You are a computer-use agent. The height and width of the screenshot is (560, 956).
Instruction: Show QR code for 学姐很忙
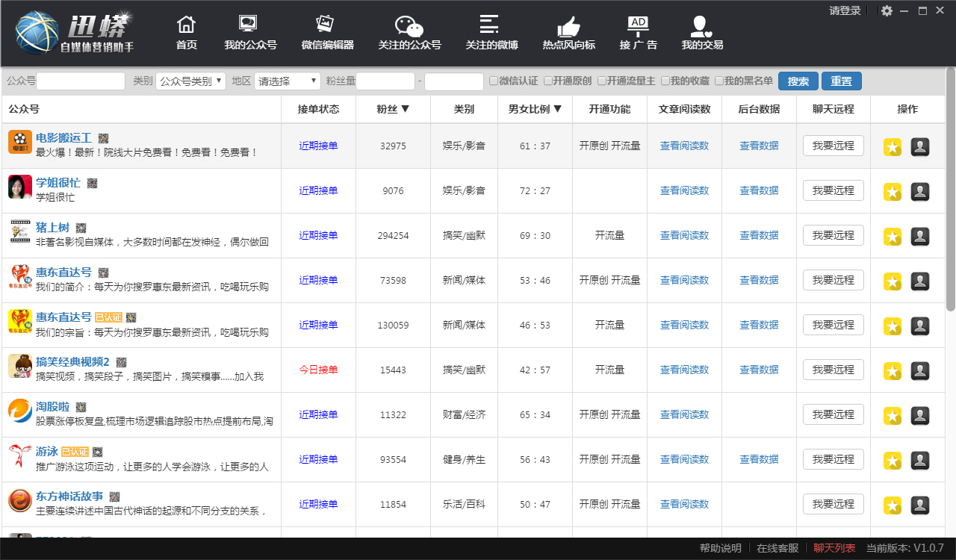click(92, 183)
